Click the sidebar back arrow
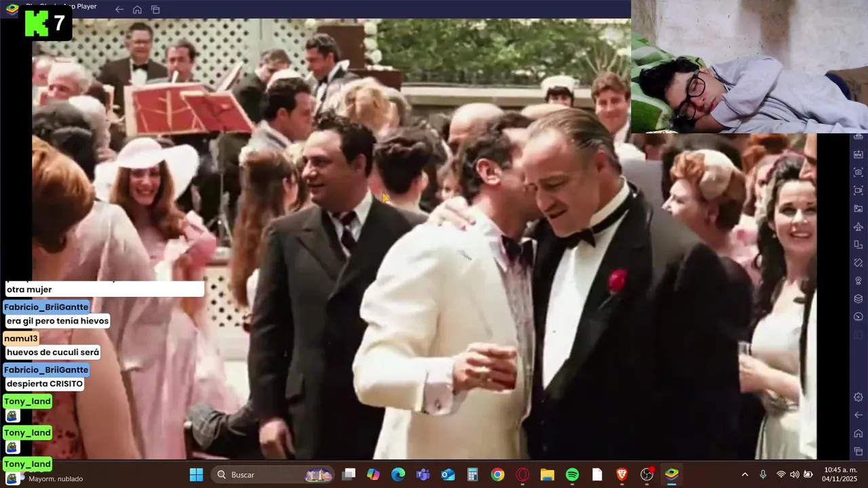 (858, 415)
